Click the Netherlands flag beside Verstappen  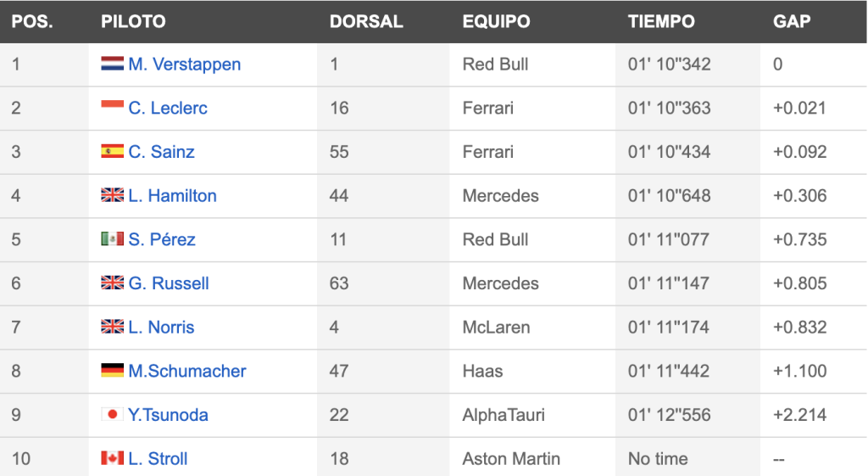pos(113,63)
